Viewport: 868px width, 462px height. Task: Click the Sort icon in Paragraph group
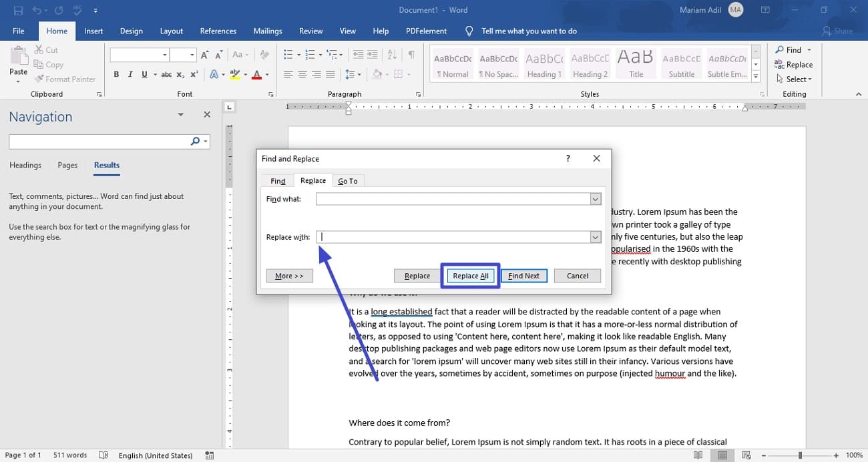(392, 54)
